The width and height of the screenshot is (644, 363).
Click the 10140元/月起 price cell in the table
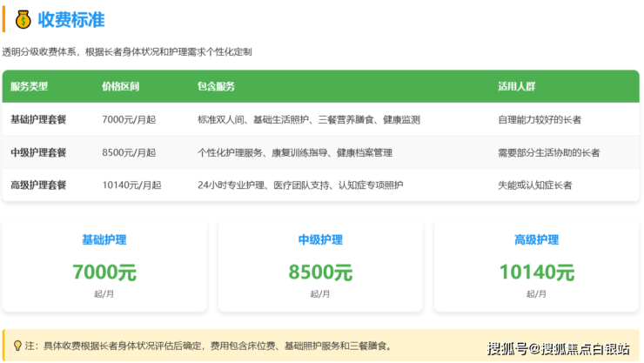pos(131,185)
